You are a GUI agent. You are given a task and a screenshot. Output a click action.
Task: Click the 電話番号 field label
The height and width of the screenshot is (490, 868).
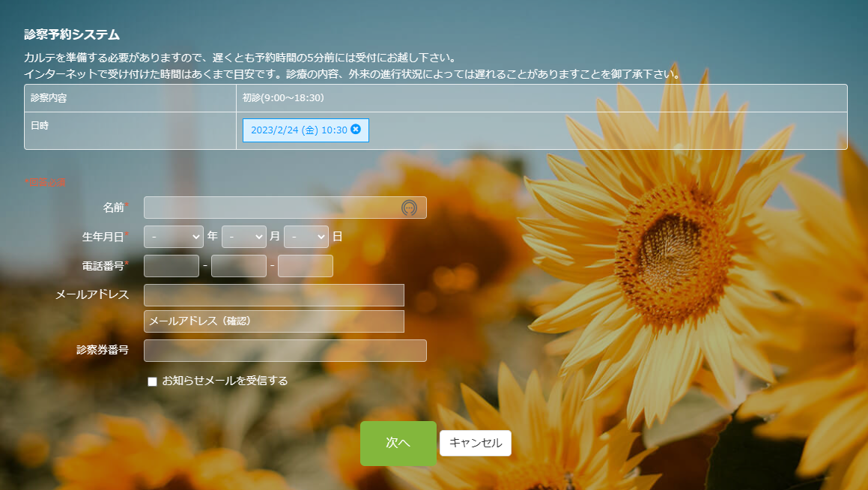point(103,266)
